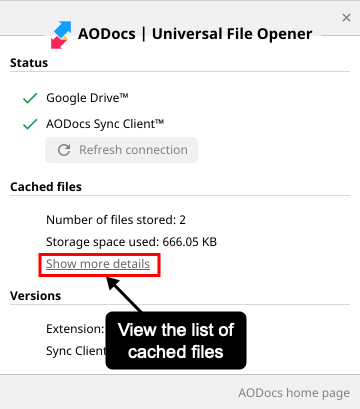Image resolution: width=360 pixels, height=409 pixels.
Task: Click the Cached files section heading
Action: pos(46,187)
